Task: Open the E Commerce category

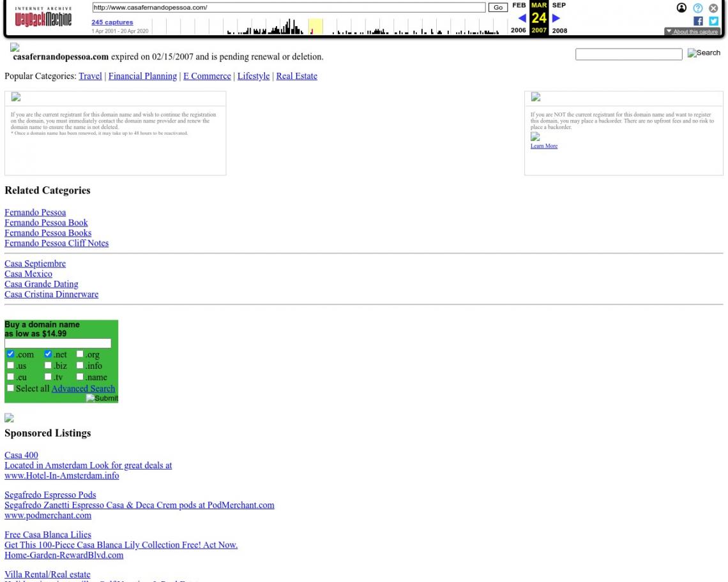Action: tap(207, 76)
